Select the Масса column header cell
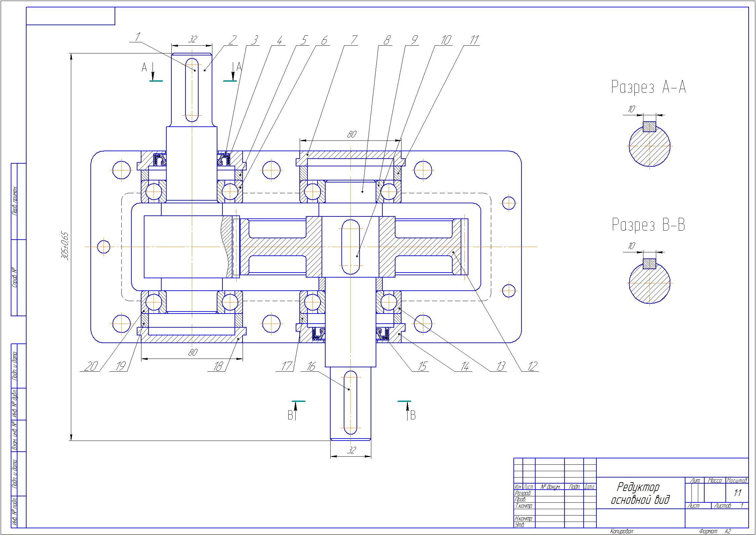 tap(715, 481)
